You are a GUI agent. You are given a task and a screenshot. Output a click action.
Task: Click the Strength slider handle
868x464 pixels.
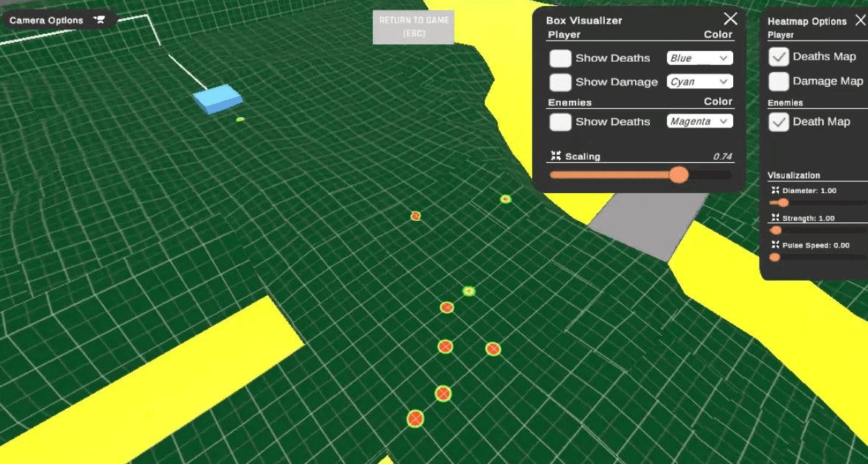point(776,230)
